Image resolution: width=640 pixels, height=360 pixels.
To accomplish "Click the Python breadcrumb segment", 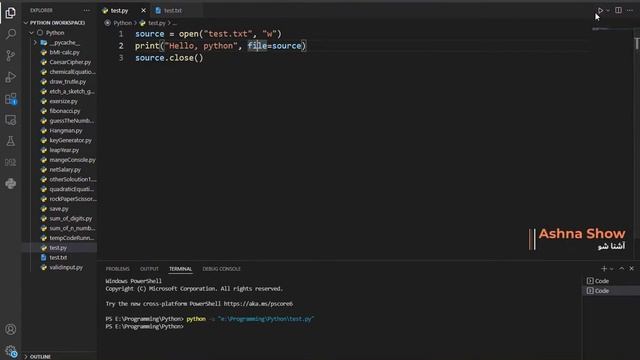I will pos(122,23).
